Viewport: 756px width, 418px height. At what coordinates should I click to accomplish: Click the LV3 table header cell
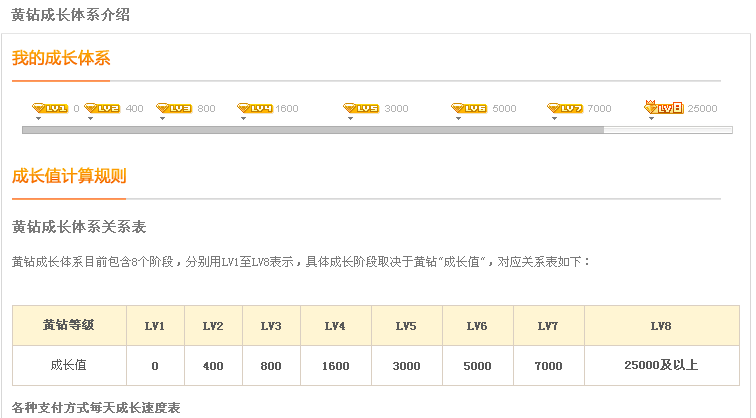point(271,325)
